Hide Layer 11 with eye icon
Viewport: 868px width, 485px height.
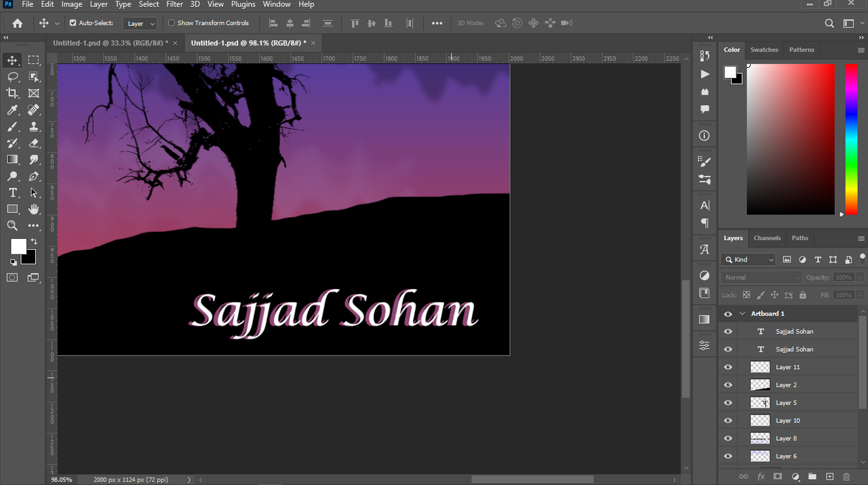tap(728, 367)
